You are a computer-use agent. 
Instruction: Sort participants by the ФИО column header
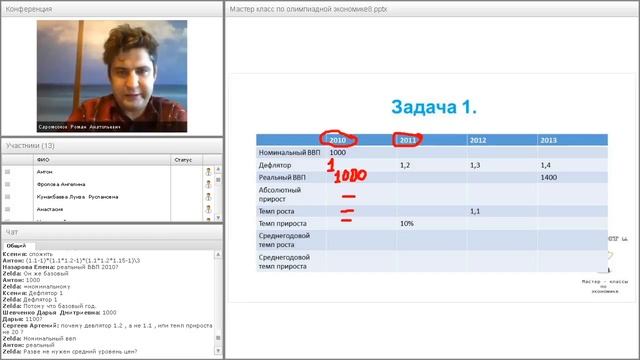pos(102,160)
